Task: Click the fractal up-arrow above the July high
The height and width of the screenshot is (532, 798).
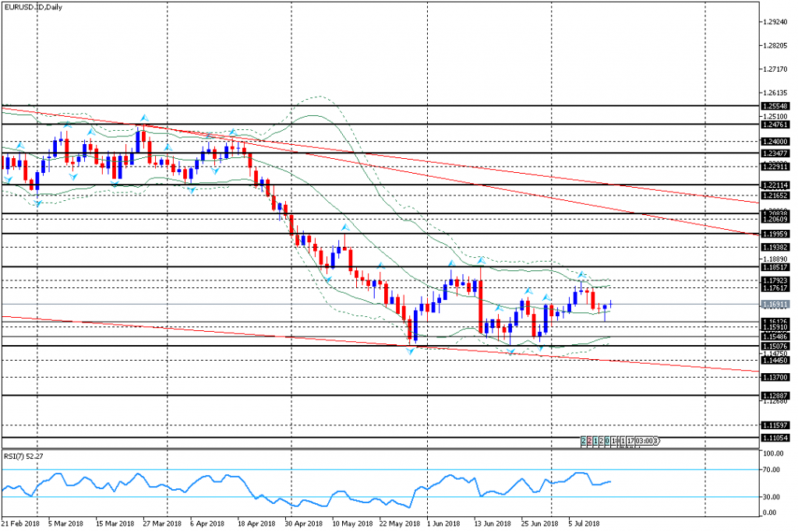Action: coord(581,274)
